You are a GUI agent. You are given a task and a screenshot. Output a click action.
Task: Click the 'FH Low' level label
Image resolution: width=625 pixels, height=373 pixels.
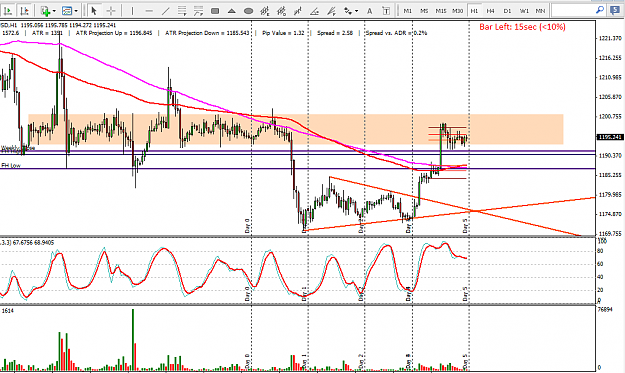(x=11, y=165)
